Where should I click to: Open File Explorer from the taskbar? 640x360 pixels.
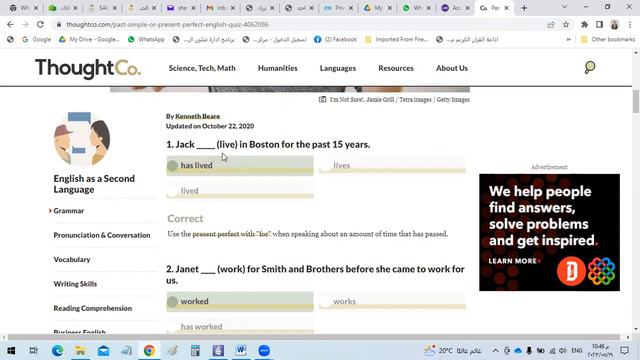coord(80,351)
